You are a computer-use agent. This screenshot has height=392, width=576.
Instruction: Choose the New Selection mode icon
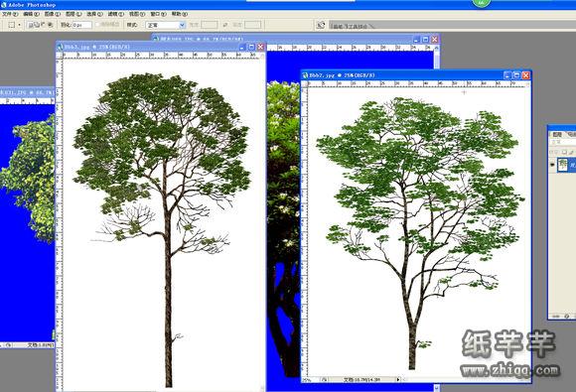coord(31,25)
